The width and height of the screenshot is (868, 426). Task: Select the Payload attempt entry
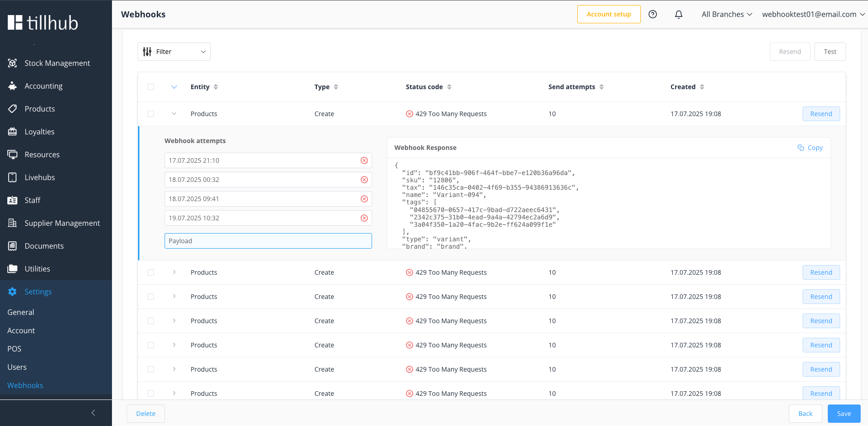point(268,241)
